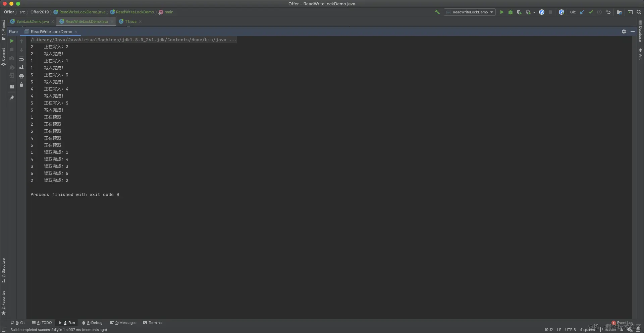The height and width of the screenshot is (333, 644).
Task: Update project with the Git blue arrow
Action: tap(582, 12)
